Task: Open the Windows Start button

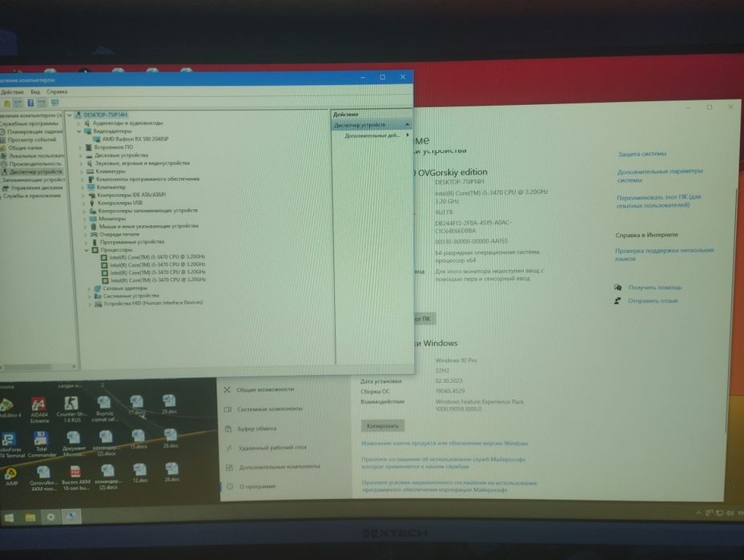Action: (9, 518)
